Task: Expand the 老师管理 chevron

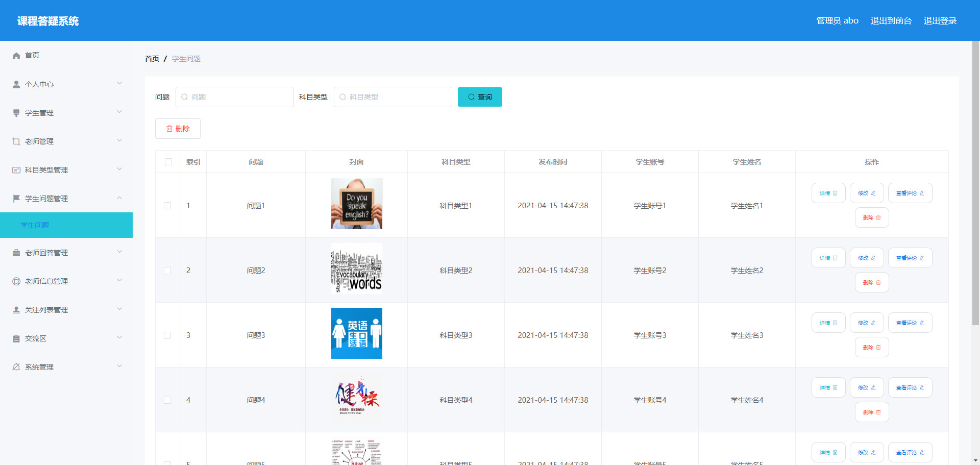Action: pos(119,140)
